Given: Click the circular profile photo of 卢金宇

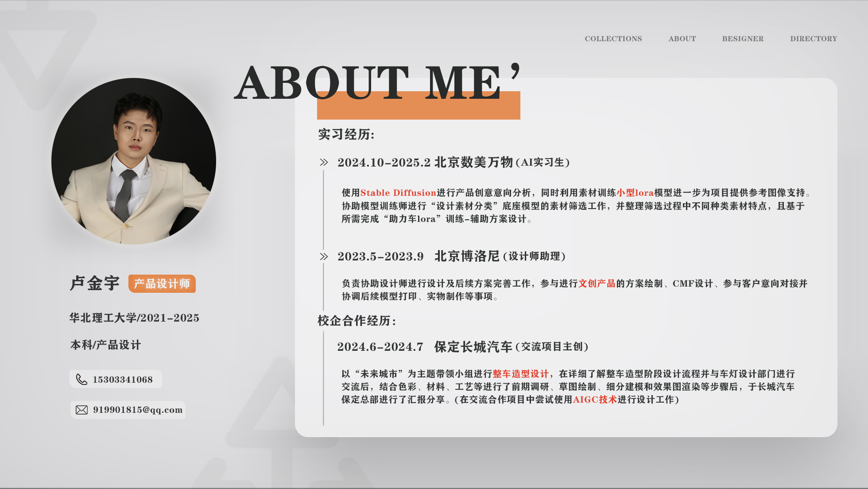Looking at the screenshot, I should [x=135, y=161].
